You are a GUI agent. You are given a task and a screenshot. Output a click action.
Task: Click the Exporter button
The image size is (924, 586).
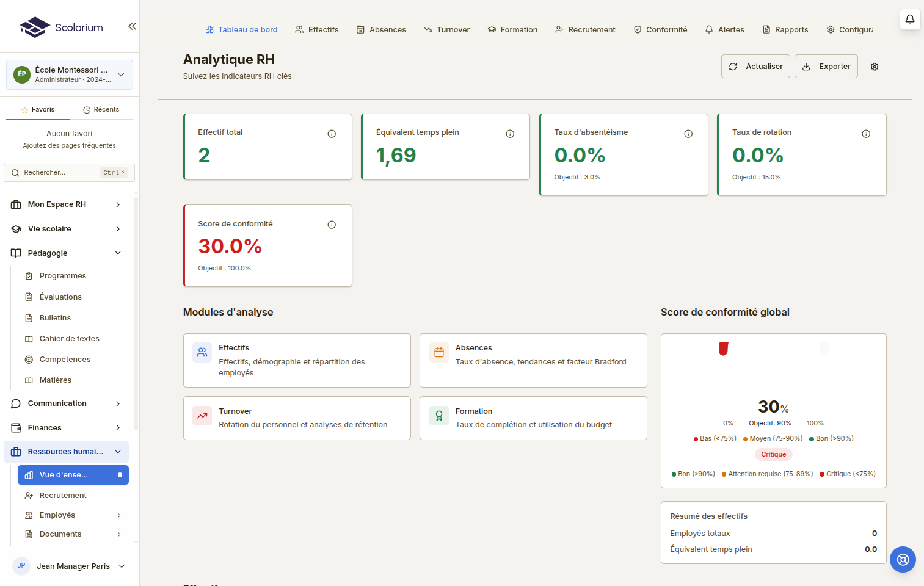click(826, 67)
